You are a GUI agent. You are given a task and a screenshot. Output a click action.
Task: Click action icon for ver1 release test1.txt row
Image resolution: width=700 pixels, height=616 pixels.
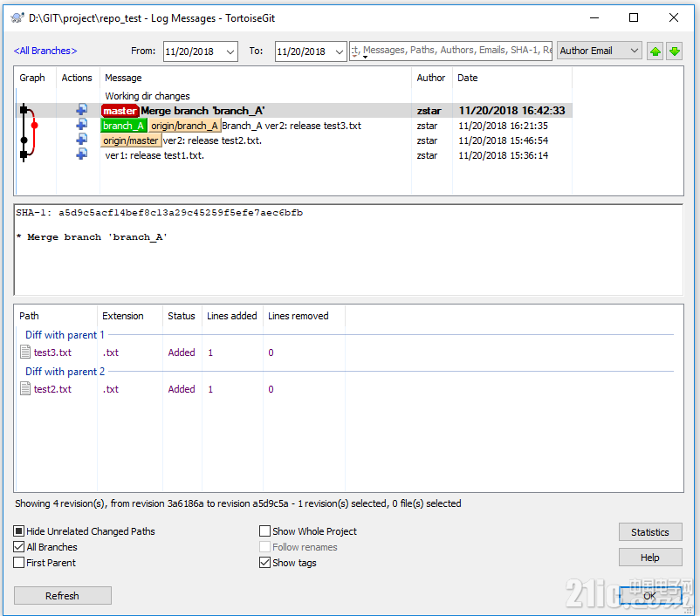coord(82,154)
